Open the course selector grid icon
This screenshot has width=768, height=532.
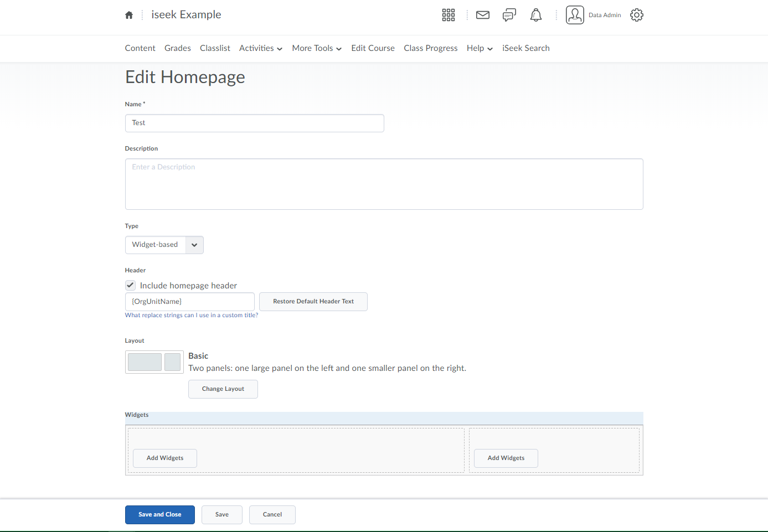click(x=448, y=15)
